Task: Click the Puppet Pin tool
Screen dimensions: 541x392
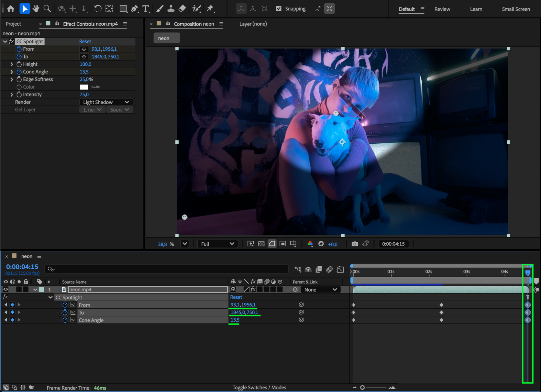Action: point(210,9)
